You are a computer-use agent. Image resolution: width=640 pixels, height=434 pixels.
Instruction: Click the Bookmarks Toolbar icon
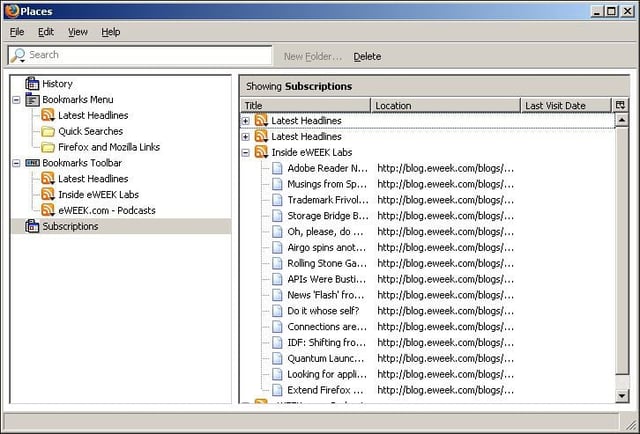click(32, 163)
